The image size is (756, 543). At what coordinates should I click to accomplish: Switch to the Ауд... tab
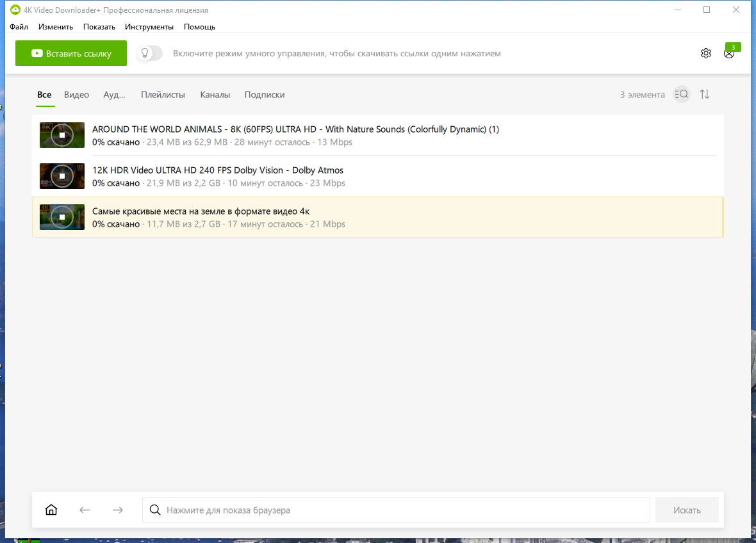(114, 95)
